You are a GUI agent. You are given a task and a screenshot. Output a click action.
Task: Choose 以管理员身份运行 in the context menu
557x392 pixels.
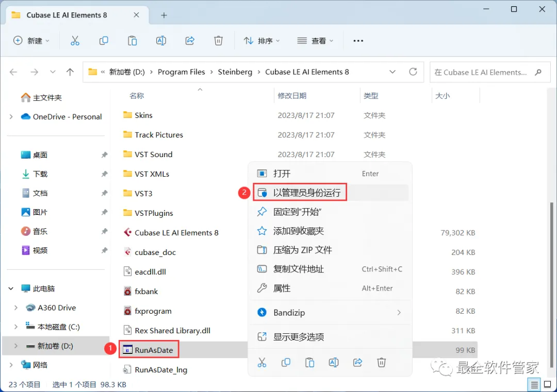pyautogui.click(x=330, y=193)
